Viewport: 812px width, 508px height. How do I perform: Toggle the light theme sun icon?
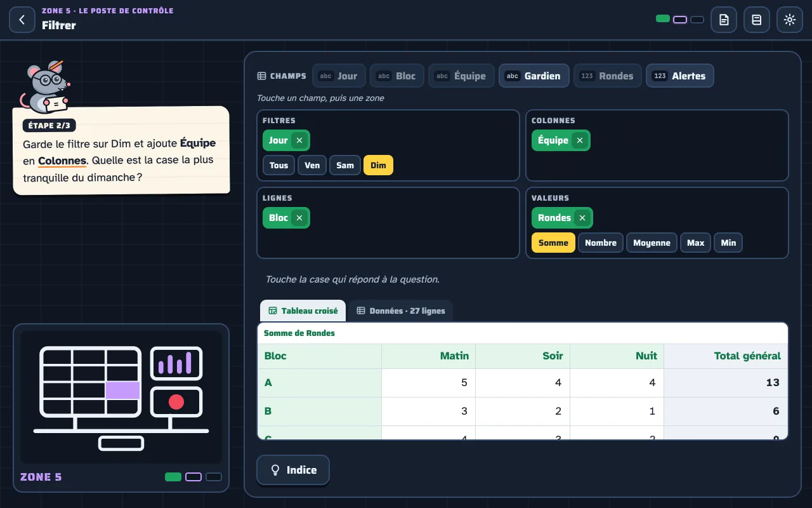point(790,20)
